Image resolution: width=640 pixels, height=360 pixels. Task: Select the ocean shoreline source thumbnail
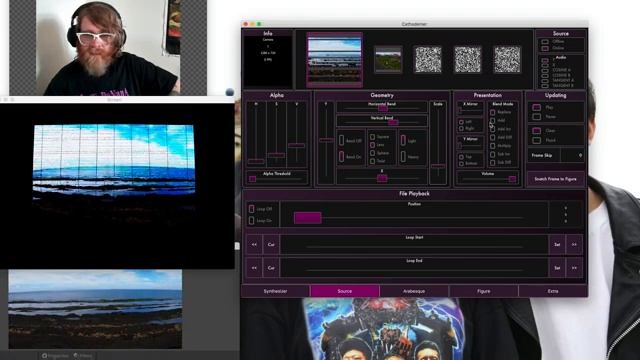(x=334, y=60)
